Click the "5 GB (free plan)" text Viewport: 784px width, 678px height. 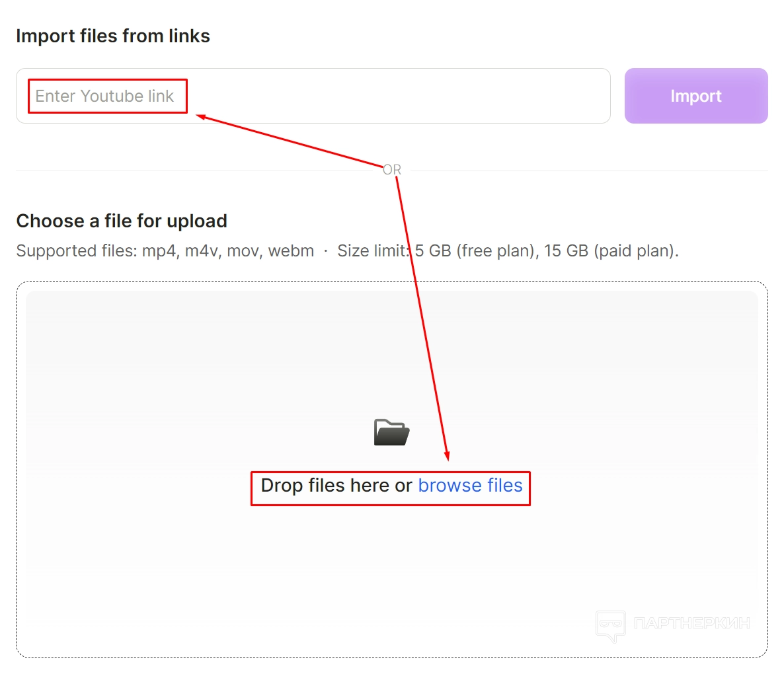coord(475,251)
